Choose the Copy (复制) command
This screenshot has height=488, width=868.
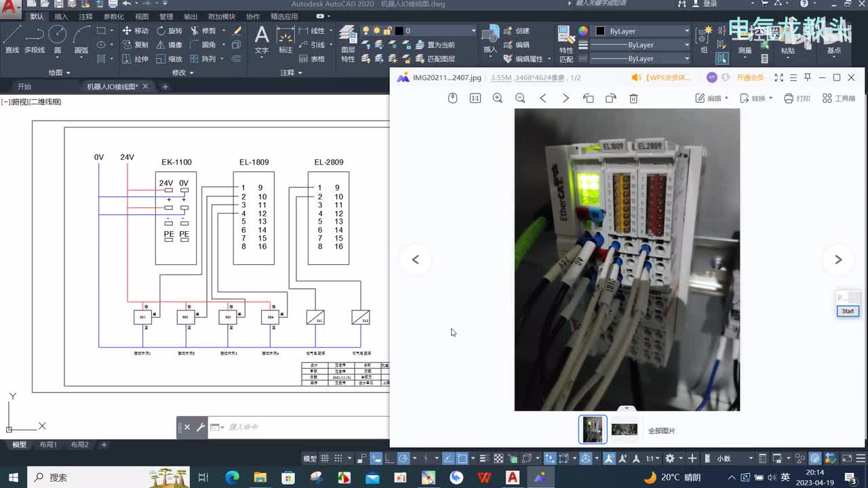[x=135, y=45]
